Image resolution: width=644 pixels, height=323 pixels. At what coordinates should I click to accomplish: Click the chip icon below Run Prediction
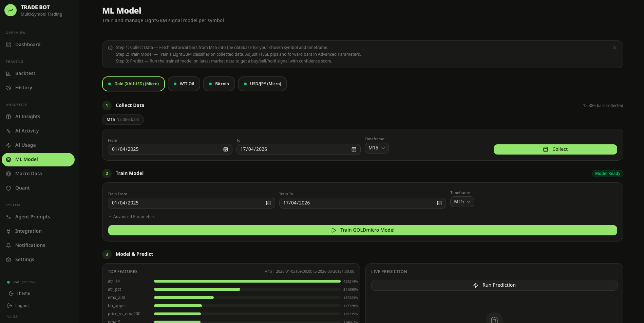(x=494, y=320)
